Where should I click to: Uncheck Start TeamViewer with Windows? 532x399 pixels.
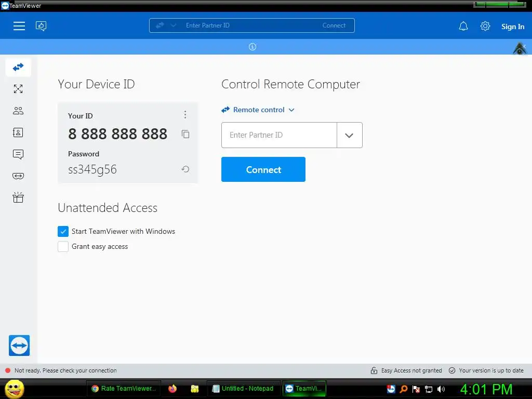click(x=63, y=231)
